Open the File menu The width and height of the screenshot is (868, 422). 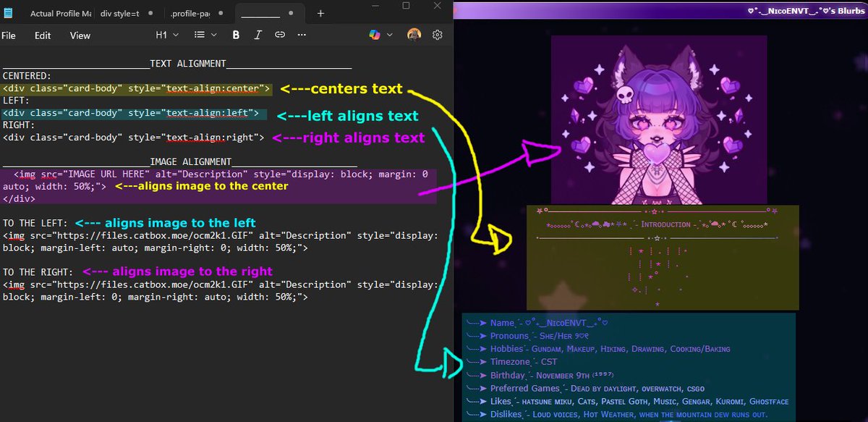click(x=9, y=35)
